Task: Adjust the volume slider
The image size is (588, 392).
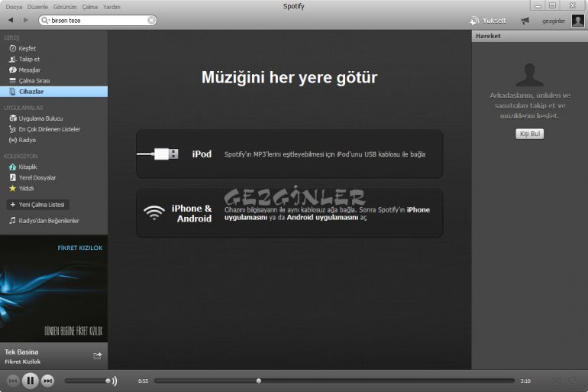Action: 87,381
